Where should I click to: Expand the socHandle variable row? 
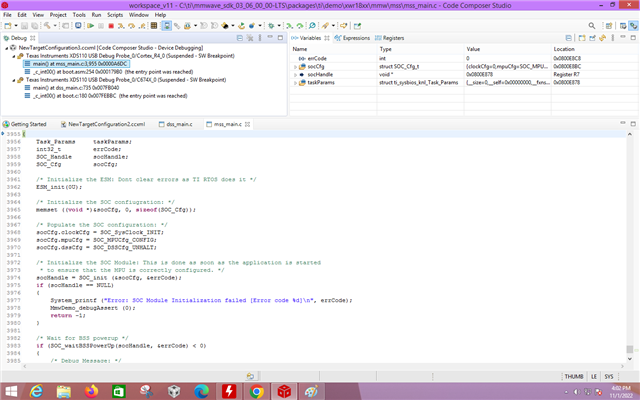pyautogui.click(x=295, y=75)
